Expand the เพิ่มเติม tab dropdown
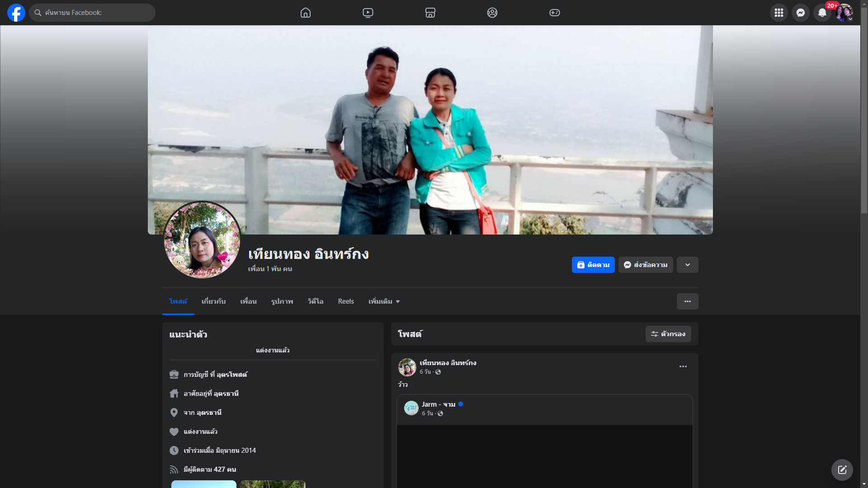 [x=384, y=301]
